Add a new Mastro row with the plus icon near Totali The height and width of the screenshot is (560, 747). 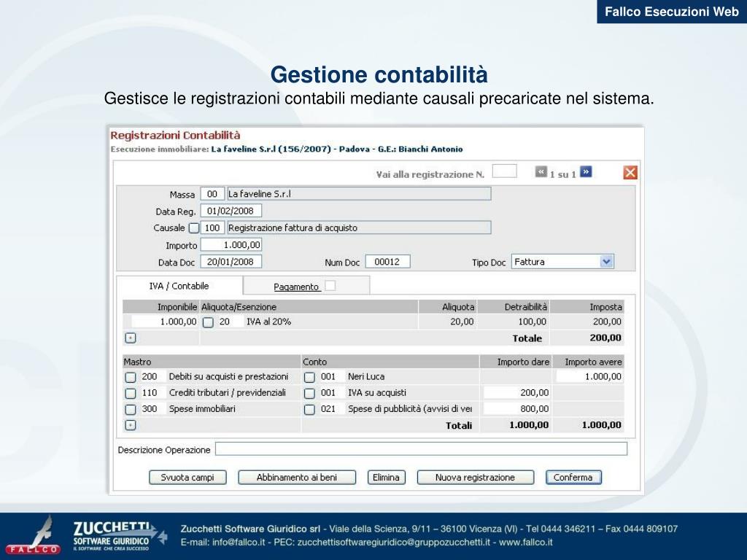coord(131,425)
